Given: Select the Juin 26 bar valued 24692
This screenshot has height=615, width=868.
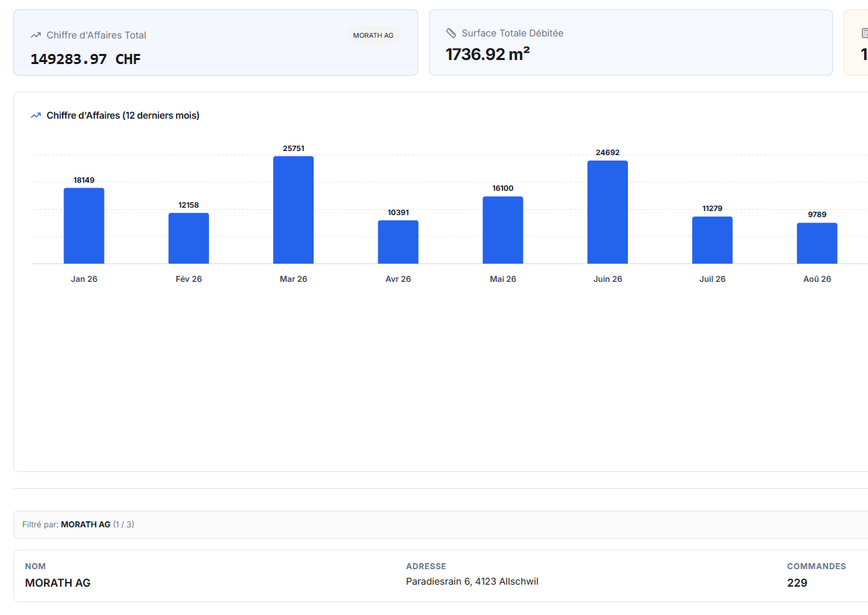Looking at the screenshot, I should [x=608, y=212].
